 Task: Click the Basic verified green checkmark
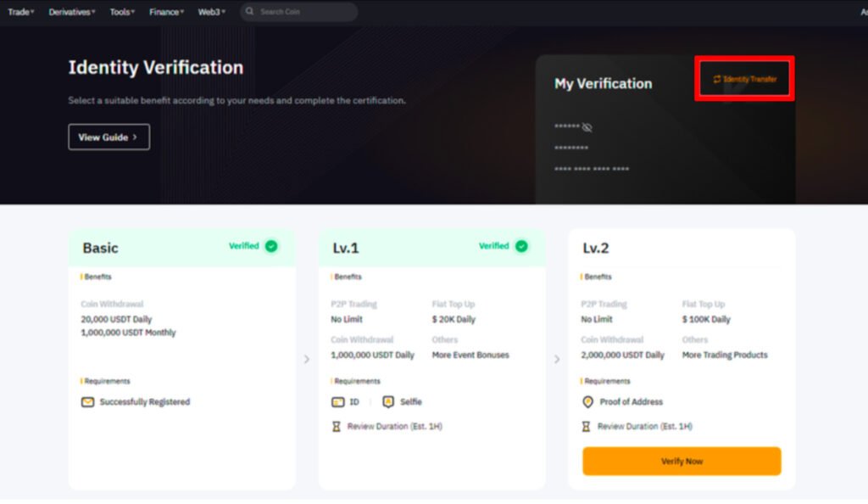pyautogui.click(x=271, y=246)
